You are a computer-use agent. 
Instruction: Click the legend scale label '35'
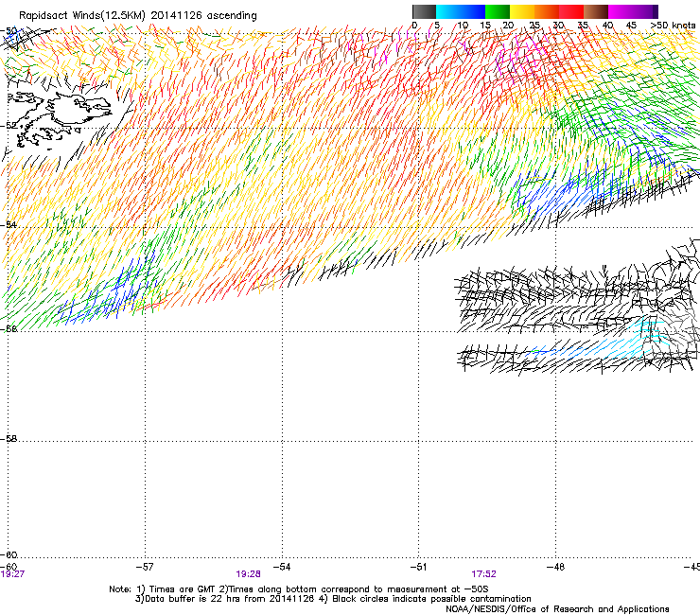583,26
